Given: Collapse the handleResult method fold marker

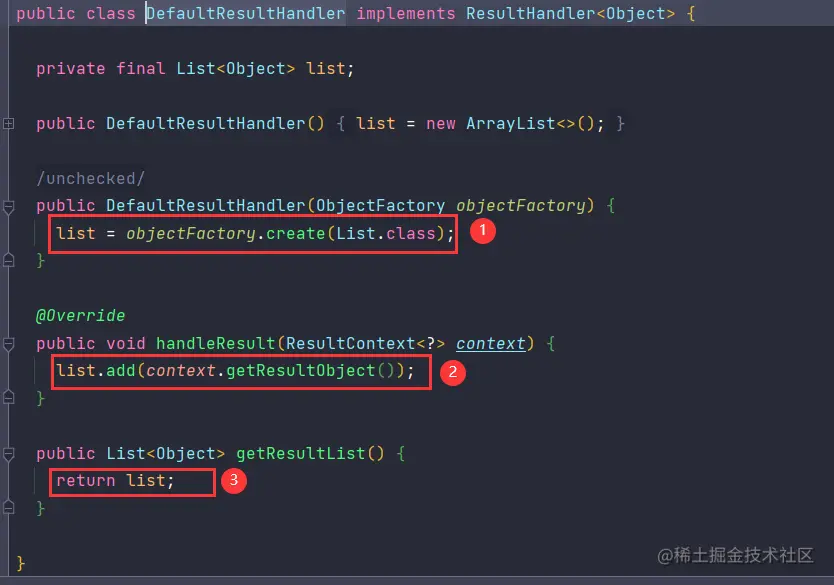Looking at the screenshot, I should click(8, 344).
